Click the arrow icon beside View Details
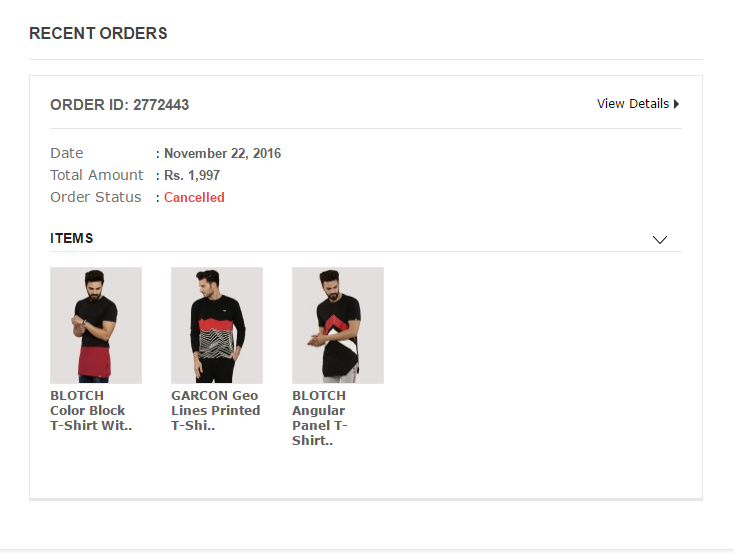 click(677, 104)
